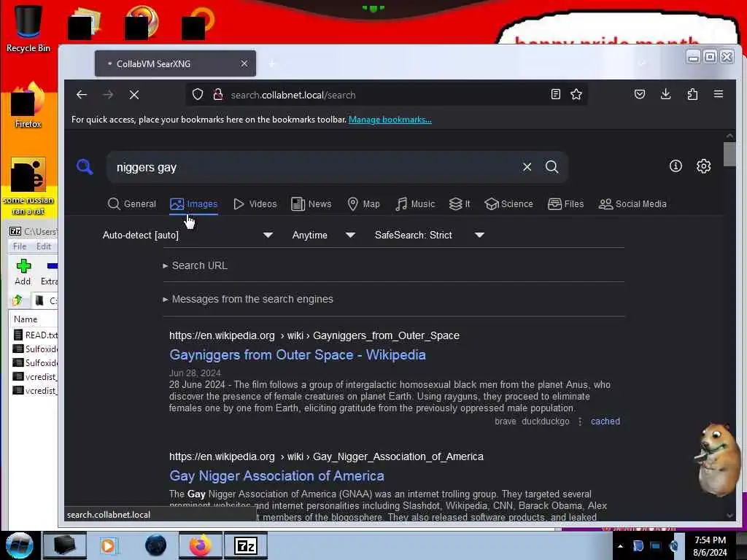The width and height of the screenshot is (747, 560).
Task: Submit the search with magnifier button
Action: click(x=552, y=167)
